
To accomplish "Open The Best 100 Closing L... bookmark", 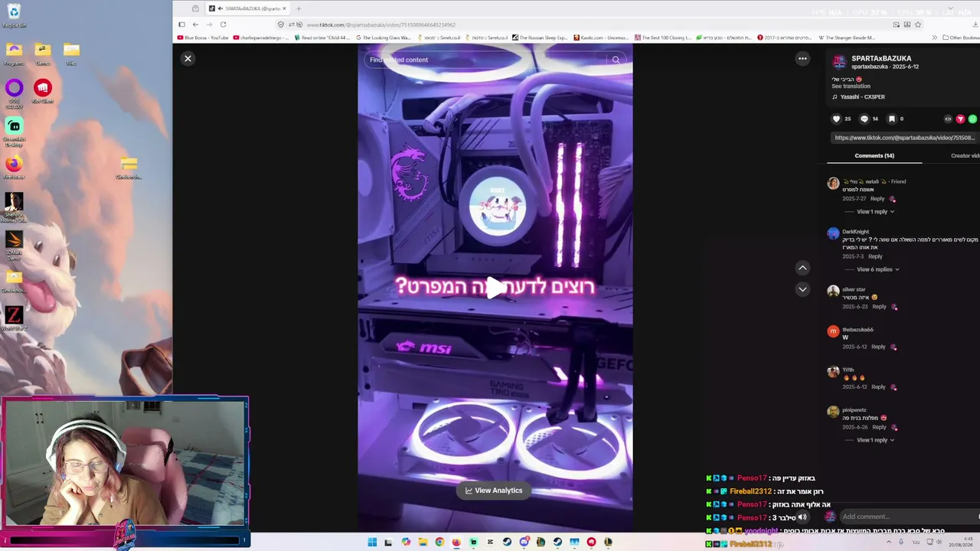I will 662,37.
